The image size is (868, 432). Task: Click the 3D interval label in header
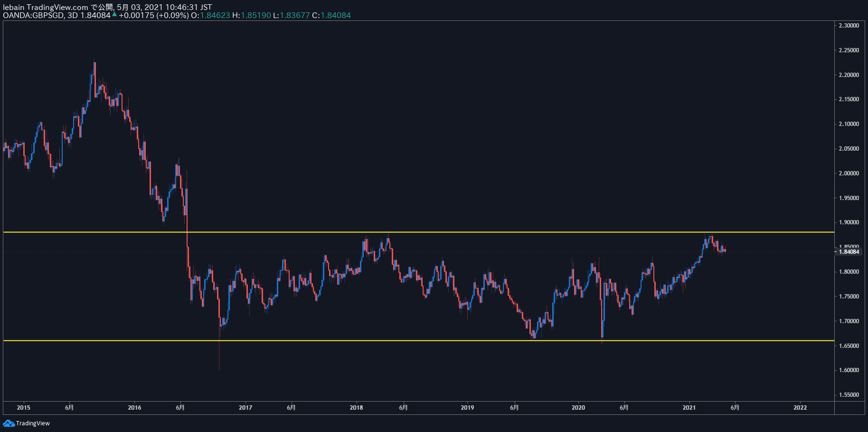pyautogui.click(x=72, y=15)
